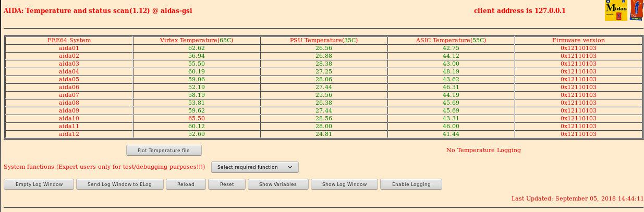644x212 pixels.
Task: Click Virtex Temperature(65C) column header
Action: click(x=197, y=40)
